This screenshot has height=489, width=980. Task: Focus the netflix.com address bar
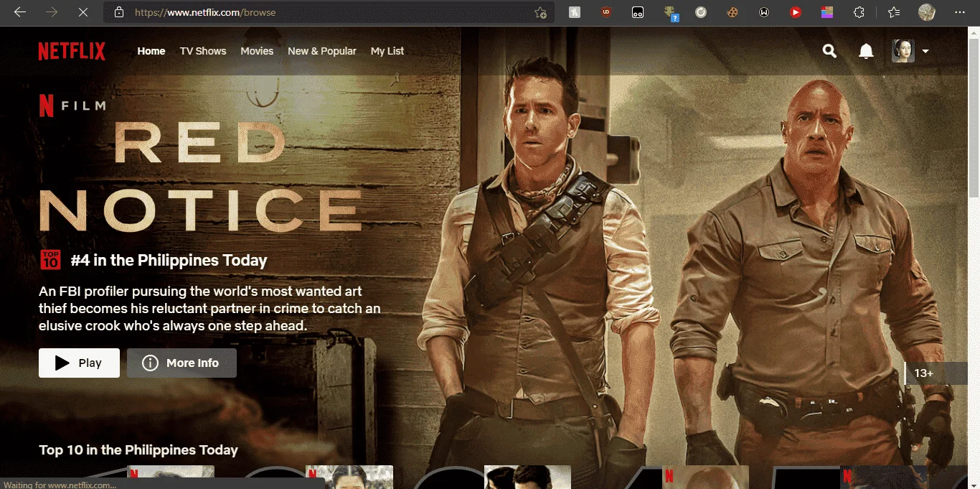click(x=330, y=12)
